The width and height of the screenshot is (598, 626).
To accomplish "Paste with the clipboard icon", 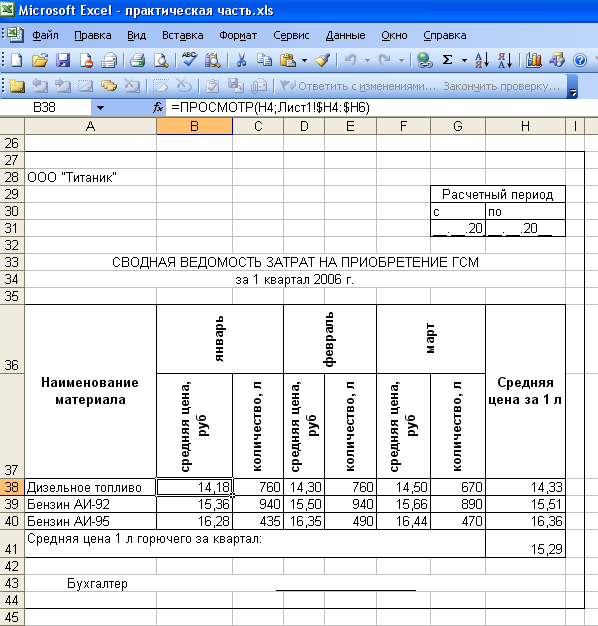I will click(288, 60).
